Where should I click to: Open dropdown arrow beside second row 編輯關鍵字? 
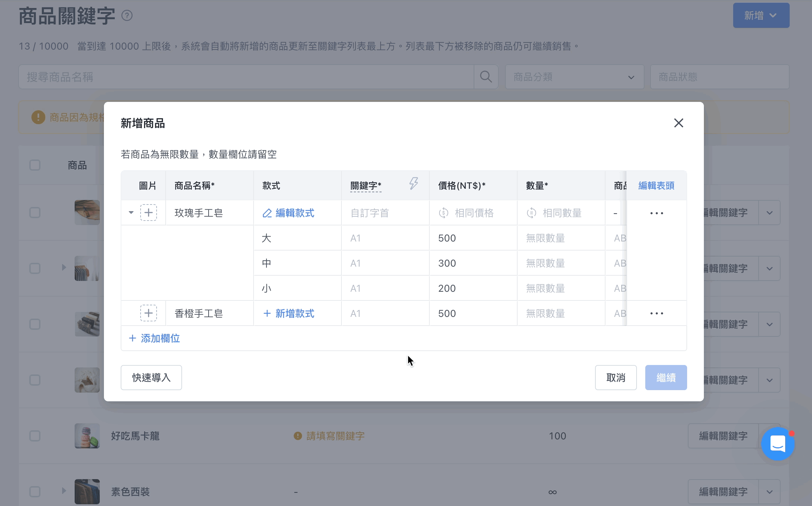point(769,269)
